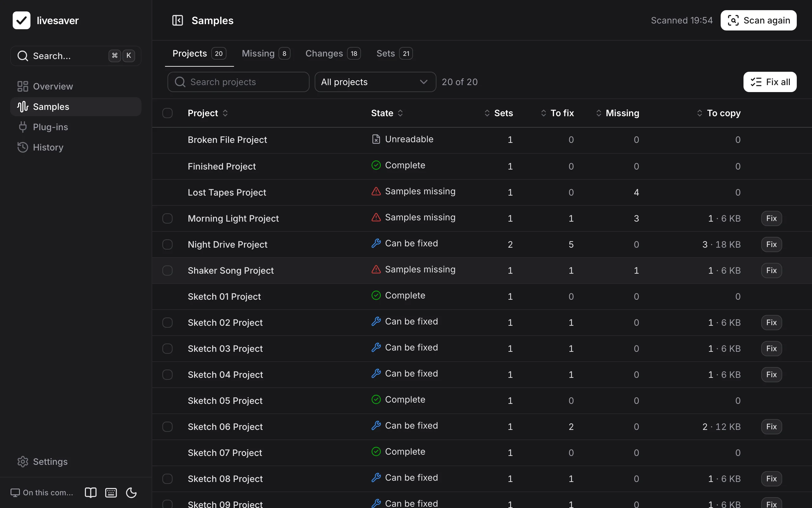Screen dimensions: 812x508
Task: Click the wrench icon for Sketch 06 Project
Action: 376,426
